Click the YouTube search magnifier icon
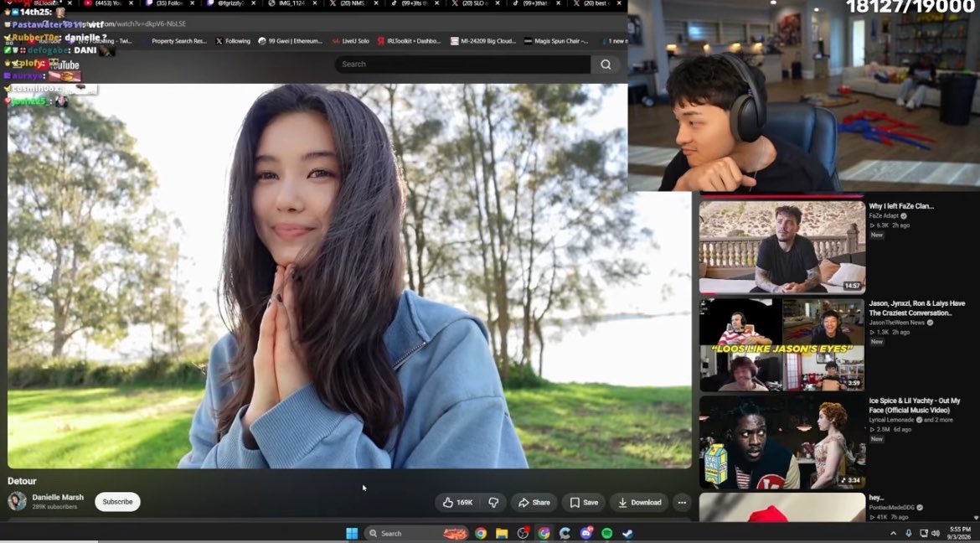980x543 pixels. click(x=606, y=65)
